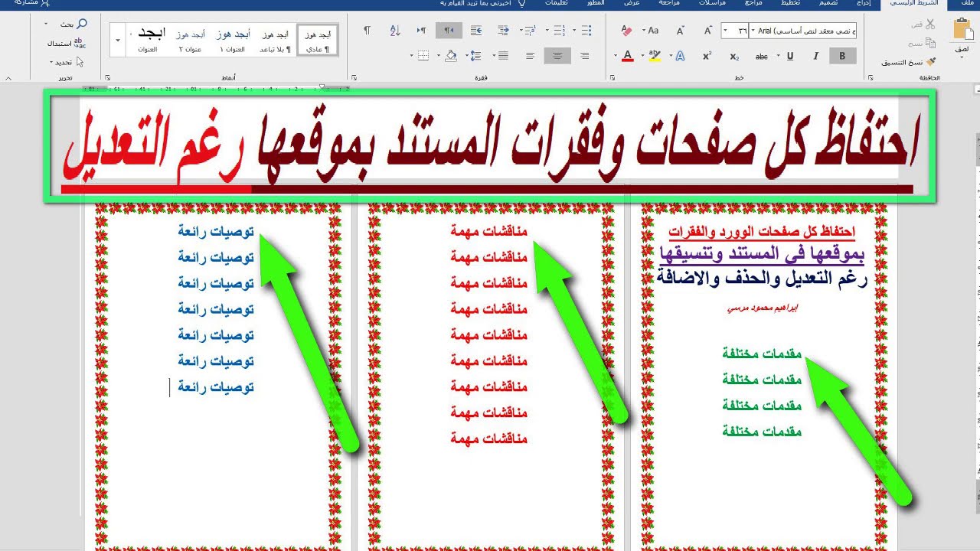The height and width of the screenshot is (551, 980).
Task: Click the Cut (قص) scissors icon
Action: tap(931, 24)
